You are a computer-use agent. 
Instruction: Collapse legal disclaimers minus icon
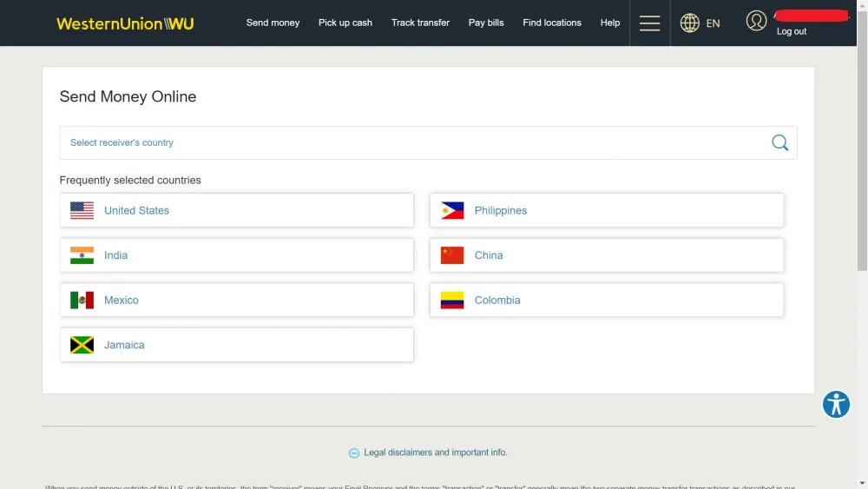(x=354, y=453)
